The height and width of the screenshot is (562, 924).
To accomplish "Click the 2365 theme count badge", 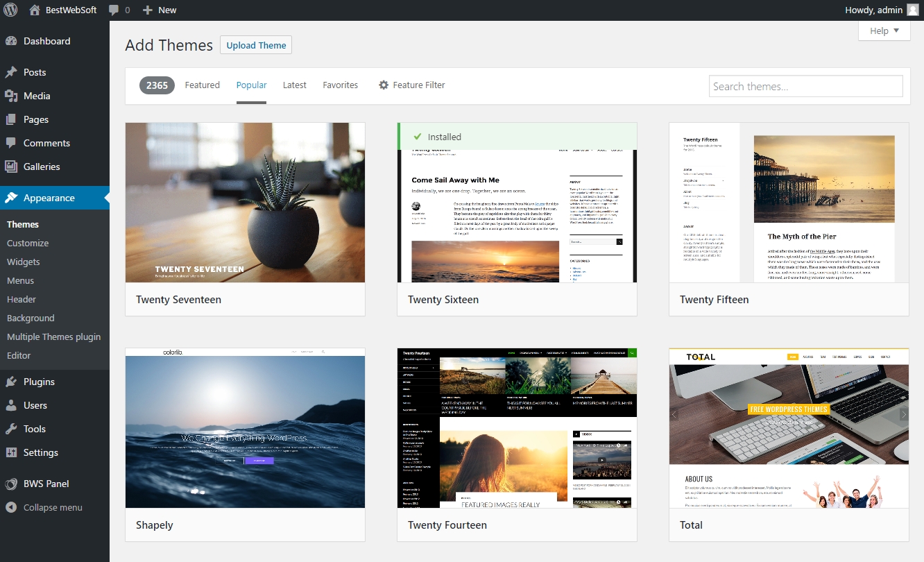I will click(x=157, y=85).
